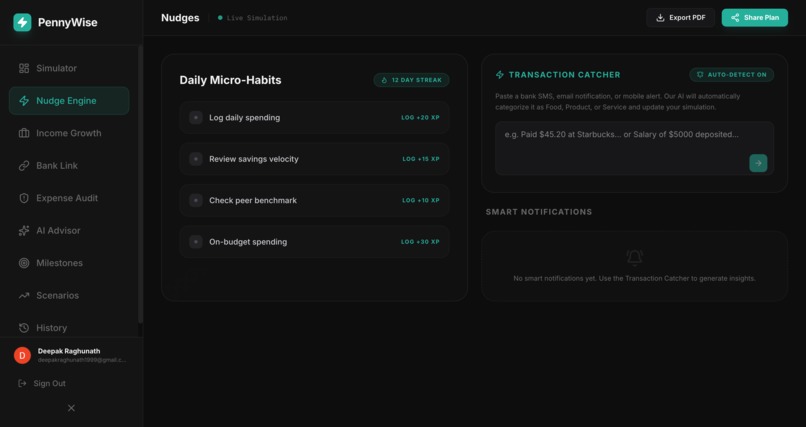806x427 pixels.
Task: Click the Bank Link chain icon
Action: coord(24,165)
